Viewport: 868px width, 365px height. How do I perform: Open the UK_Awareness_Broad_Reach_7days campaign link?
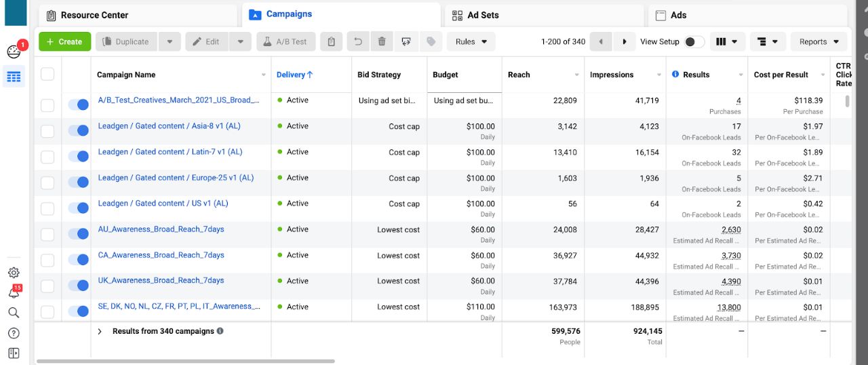click(161, 280)
